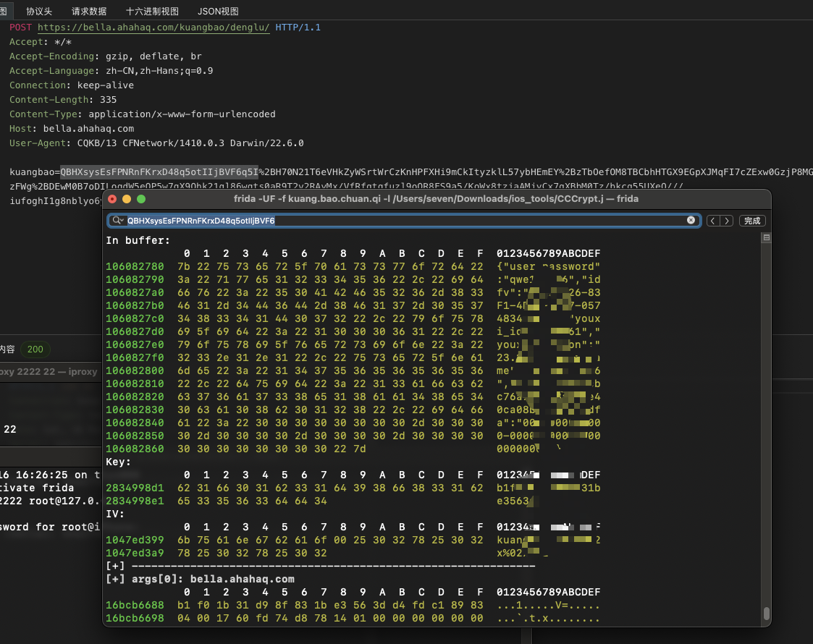Zoom the frida terminal window

point(141,199)
